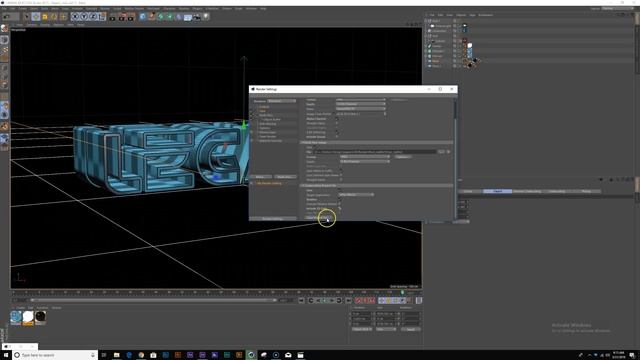Image resolution: width=640 pixels, height=360 pixels.
Task: Click Edit Render Settings clapboard icon
Action: pyautogui.click(x=131, y=17)
